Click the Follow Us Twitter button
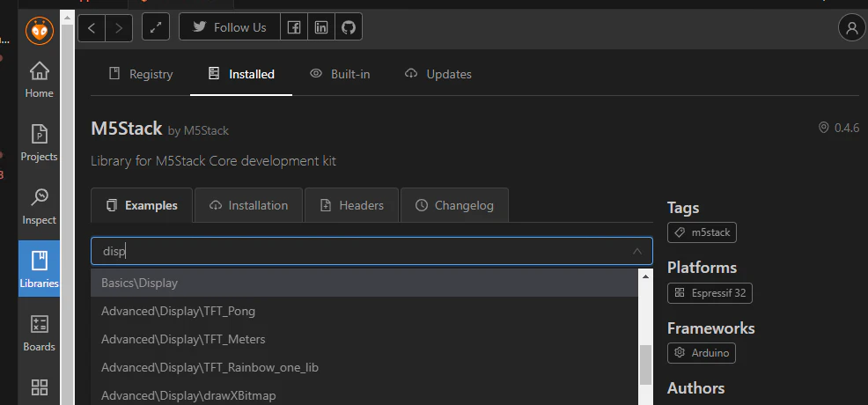 click(x=230, y=27)
